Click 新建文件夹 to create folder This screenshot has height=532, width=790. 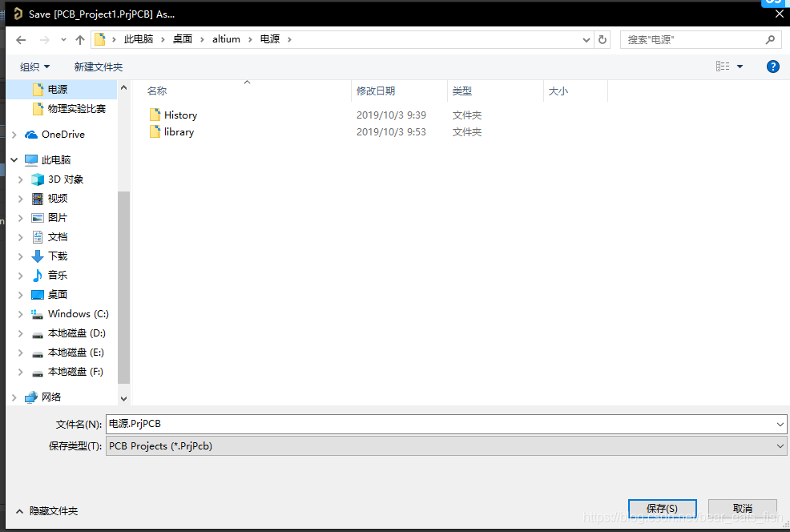coord(99,66)
